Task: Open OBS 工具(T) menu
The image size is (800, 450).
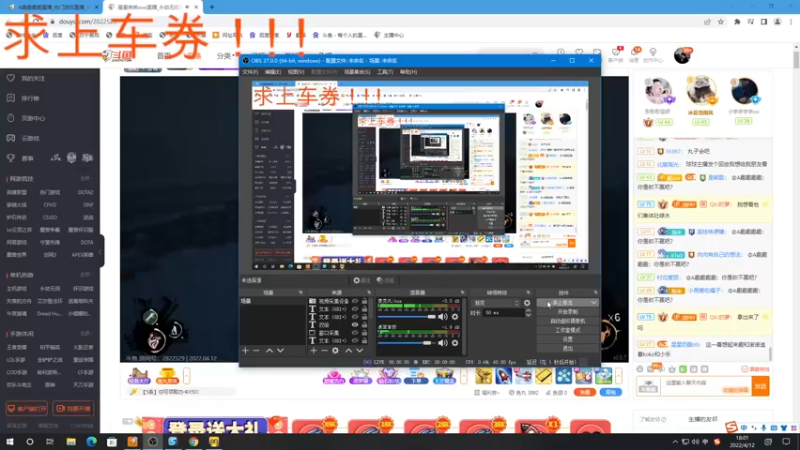Action: tap(385, 72)
